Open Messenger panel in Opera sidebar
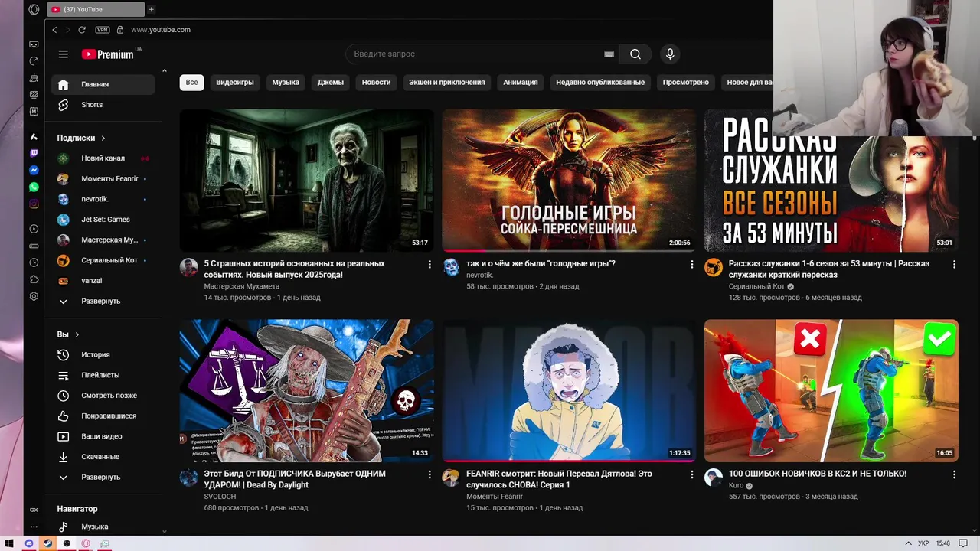Viewport: 980px width, 551px height. [34, 170]
